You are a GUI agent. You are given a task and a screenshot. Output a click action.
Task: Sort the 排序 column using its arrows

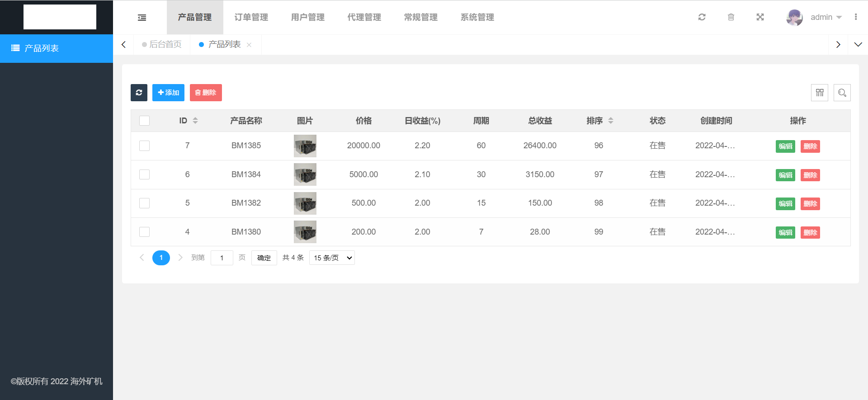click(x=611, y=121)
